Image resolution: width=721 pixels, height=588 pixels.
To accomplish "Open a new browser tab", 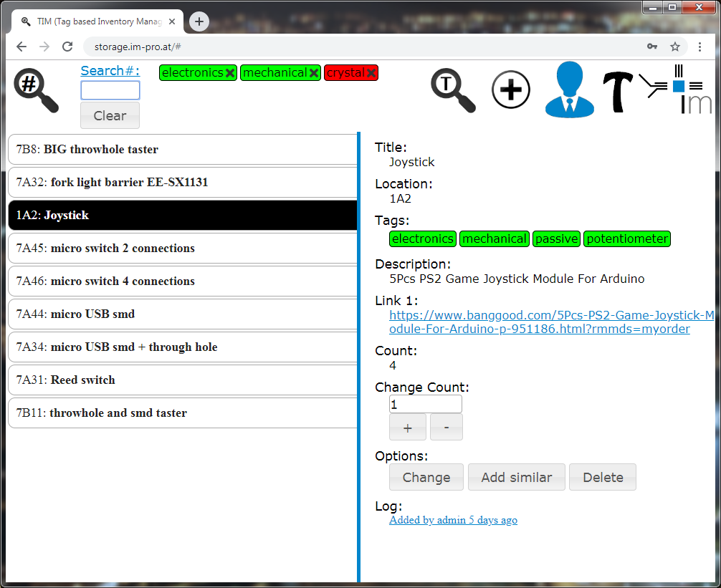I will point(199,21).
